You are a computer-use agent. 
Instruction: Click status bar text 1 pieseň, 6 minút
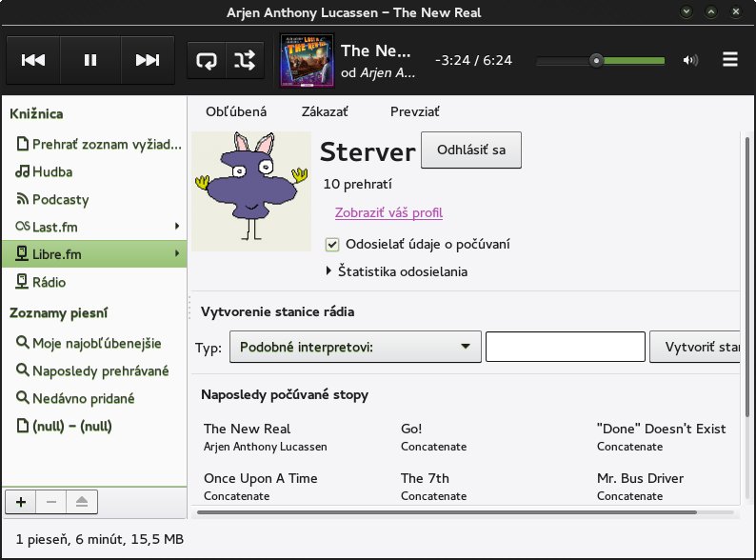pos(100,539)
